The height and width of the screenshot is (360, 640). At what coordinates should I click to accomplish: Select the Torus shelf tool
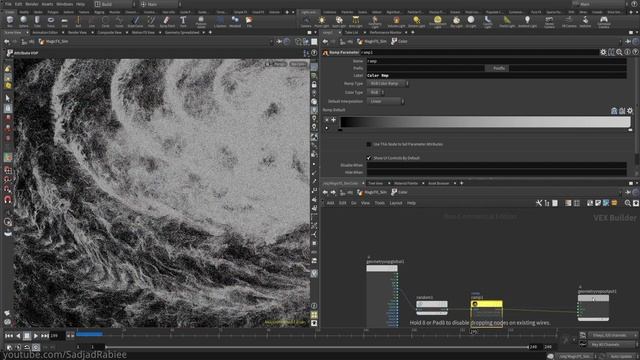(51, 21)
